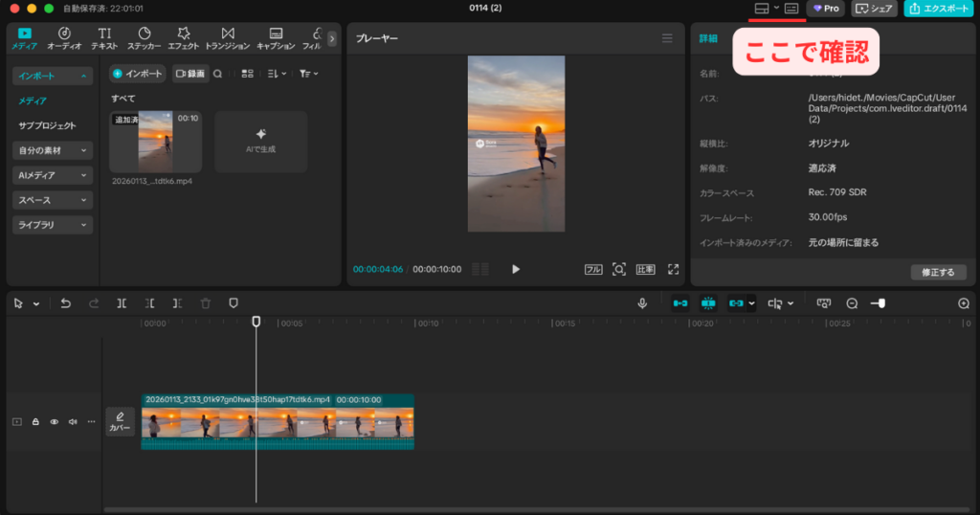Open the トランジション tab
This screenshot has height=515, width=980.
click(x=227, y=38)
